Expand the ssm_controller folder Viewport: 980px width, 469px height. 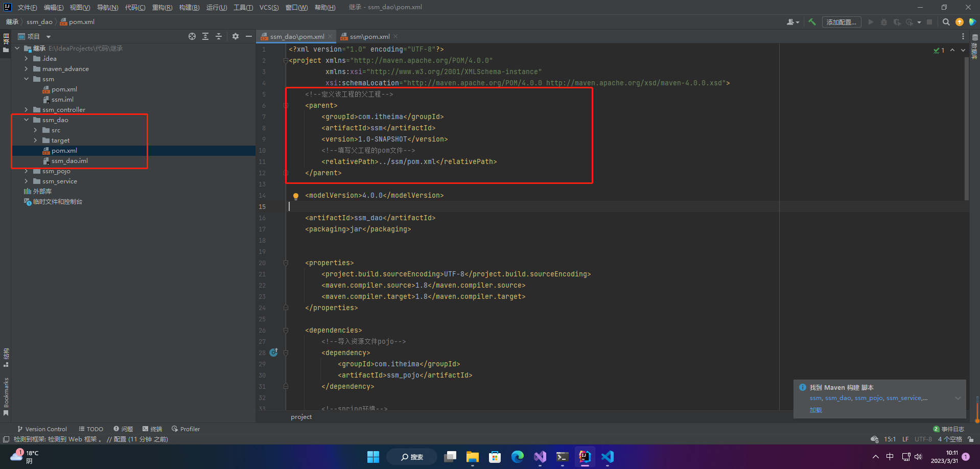pyautogui.click(x=27, y=110)
